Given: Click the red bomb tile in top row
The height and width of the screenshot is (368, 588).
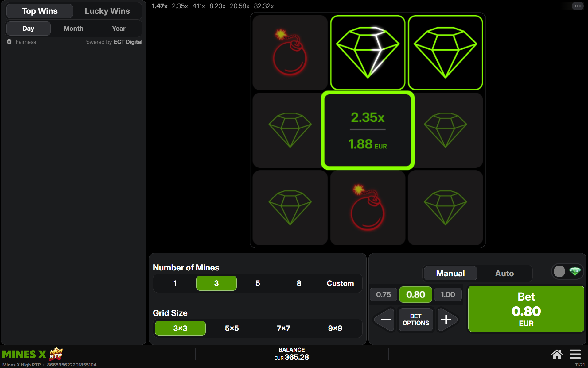Looking at the screenshot, I should (290, 52).
